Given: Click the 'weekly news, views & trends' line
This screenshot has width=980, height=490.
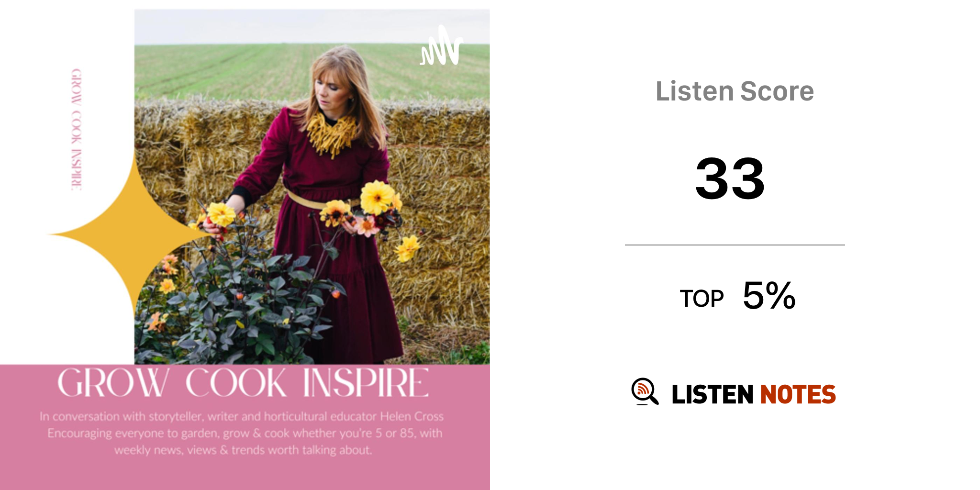Looking at the screenshot, I should 243,450.
